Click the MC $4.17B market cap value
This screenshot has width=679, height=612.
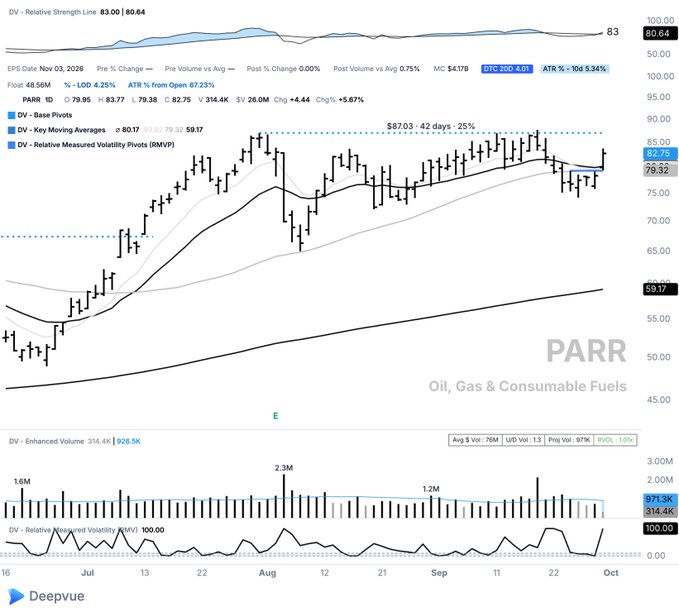click(451, 69)
